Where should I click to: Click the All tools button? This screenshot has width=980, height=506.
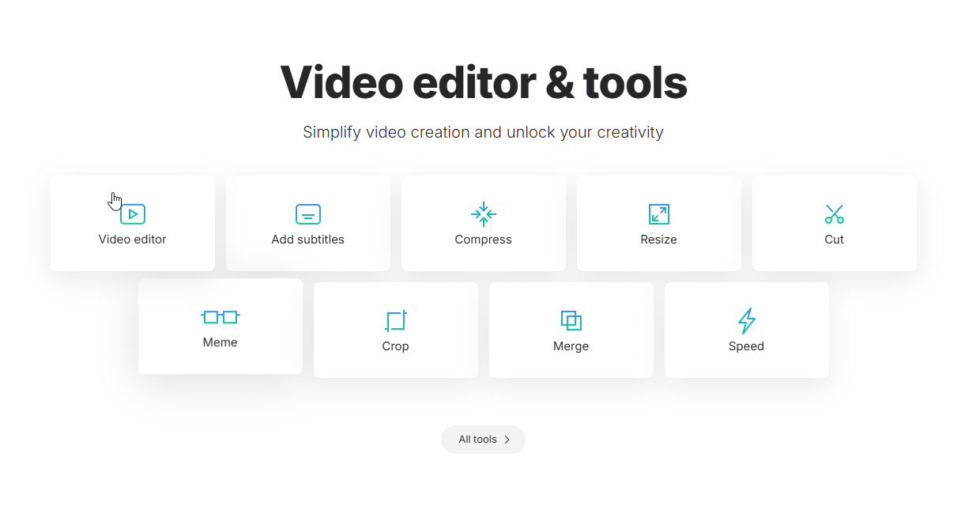(483, 440)
